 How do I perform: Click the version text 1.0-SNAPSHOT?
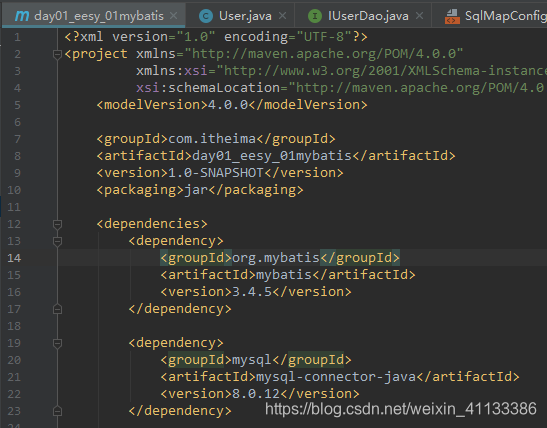click(216, 173)
